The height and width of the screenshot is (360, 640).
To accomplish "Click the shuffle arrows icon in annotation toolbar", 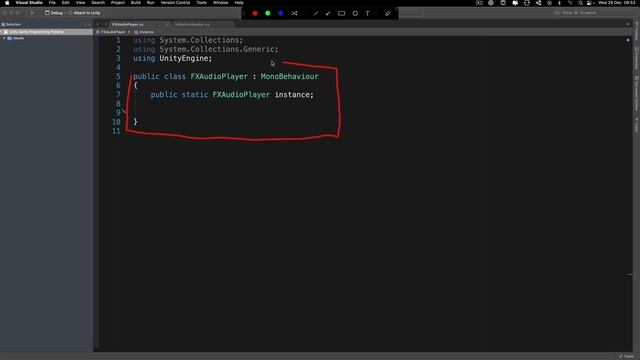I will tap(294, 13).
